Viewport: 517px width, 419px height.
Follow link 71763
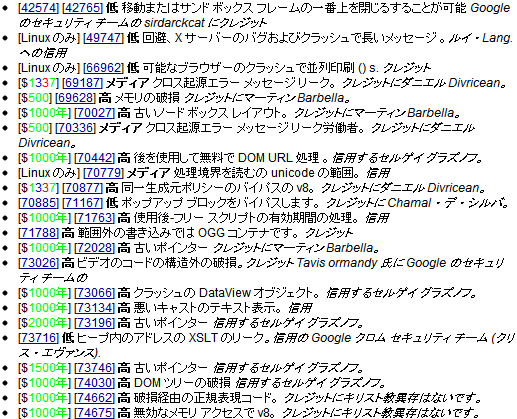click(x=94, y=218)
